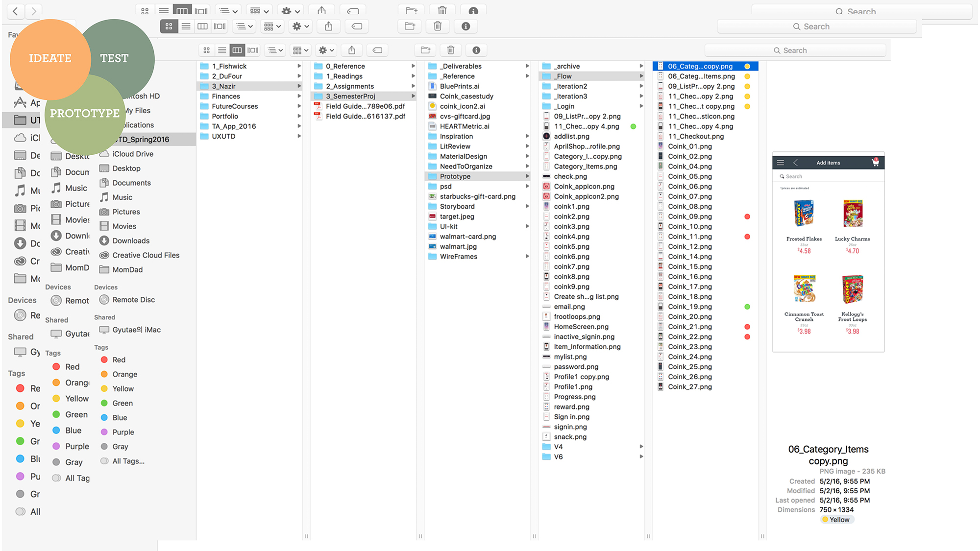Click the shopping cart icon in preview header

pos(875,162)
